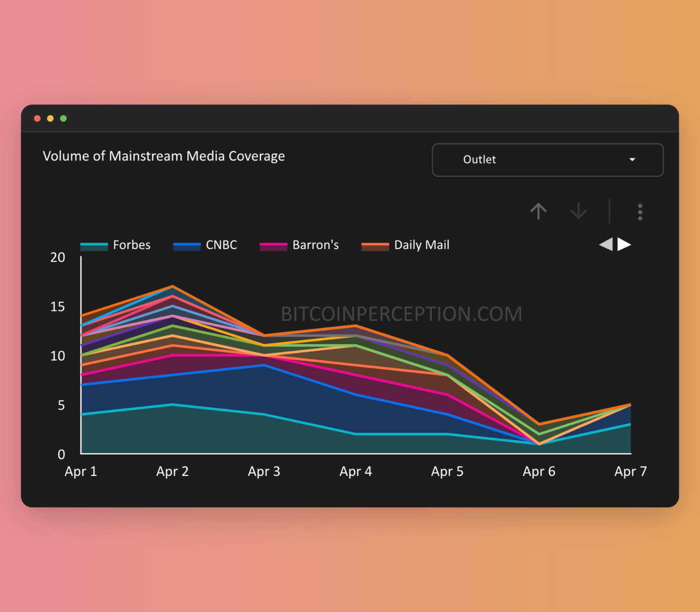Click the Apr 7 timeline label
The image size is (700, 612).
click(x=630, y=471)
